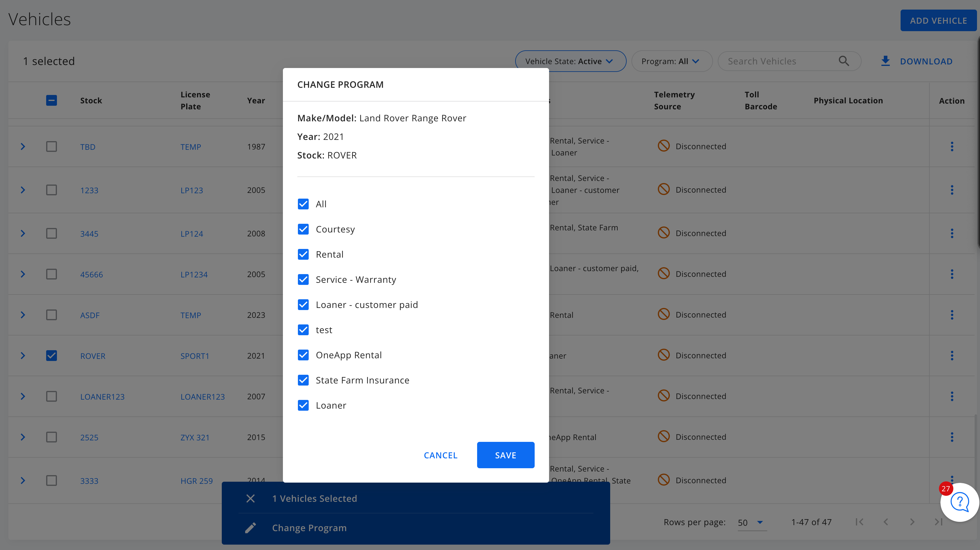Open the ROVER stock link

click(x=92, y=356)
